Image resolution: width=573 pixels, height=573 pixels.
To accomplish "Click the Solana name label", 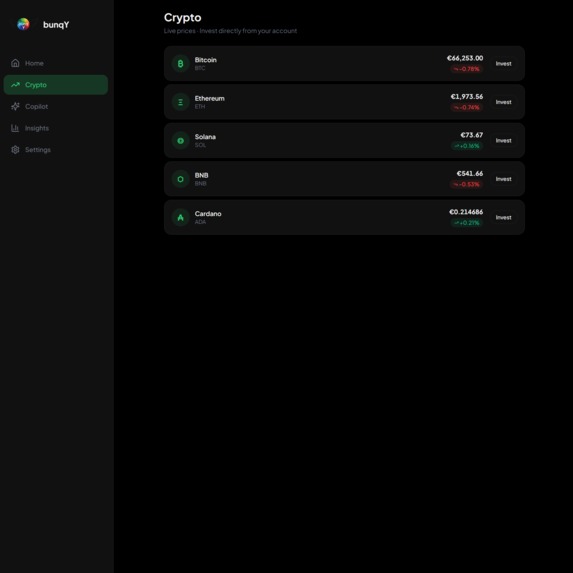I will coord(205,137).
